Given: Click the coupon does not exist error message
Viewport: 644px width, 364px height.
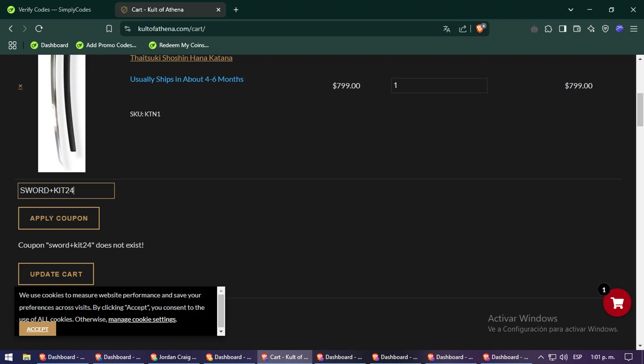Looking at the screenshot, I should pyautogui.click(x=81, y=245).
